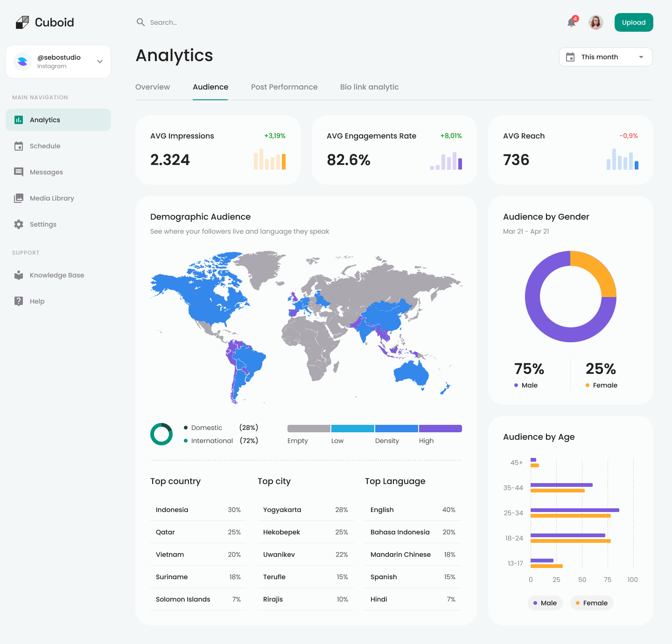This screenshot has height=644, width=672.
Task: Open the Post Performance tab
Action: coord(284,87)
